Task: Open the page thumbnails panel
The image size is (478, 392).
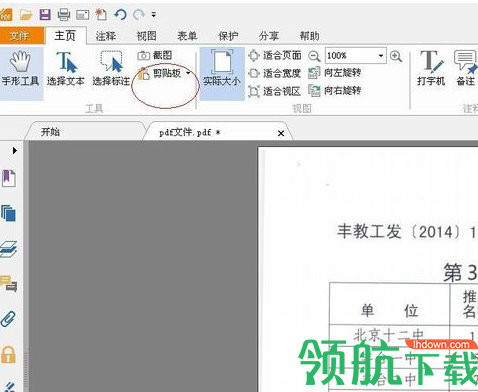Action: point(9,213)
